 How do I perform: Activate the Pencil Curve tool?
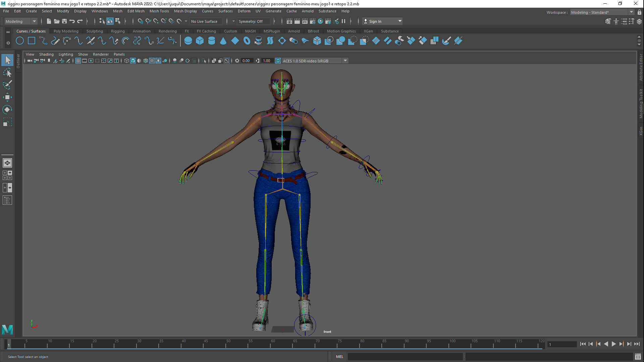[x=55, y=41]
